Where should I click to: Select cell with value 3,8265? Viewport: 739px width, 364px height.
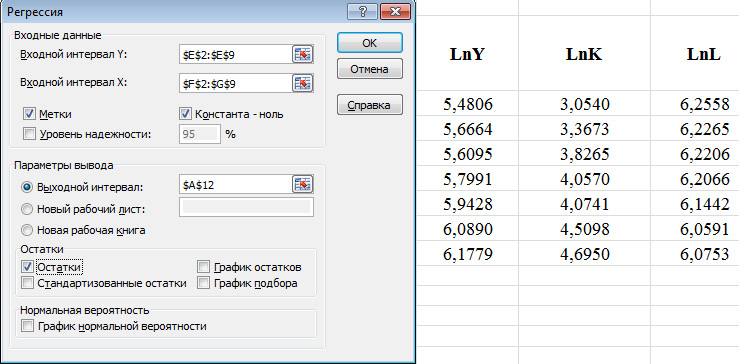pos(584,154)
